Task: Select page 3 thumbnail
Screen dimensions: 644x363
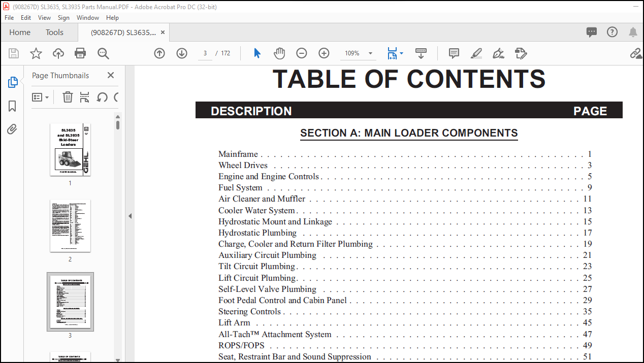Action: (x=70, y=302)
